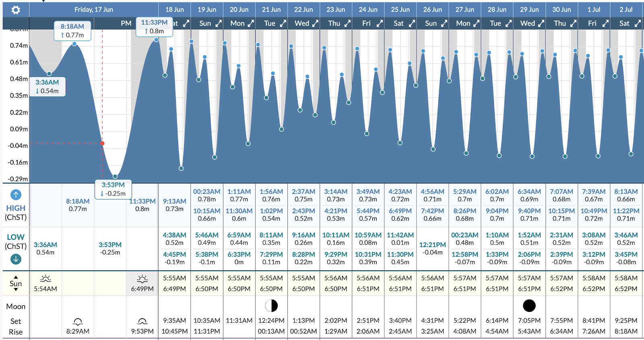
Task: Click the 8:18AM moonrise time on 2 Jul
Action: tap(626, 331)
